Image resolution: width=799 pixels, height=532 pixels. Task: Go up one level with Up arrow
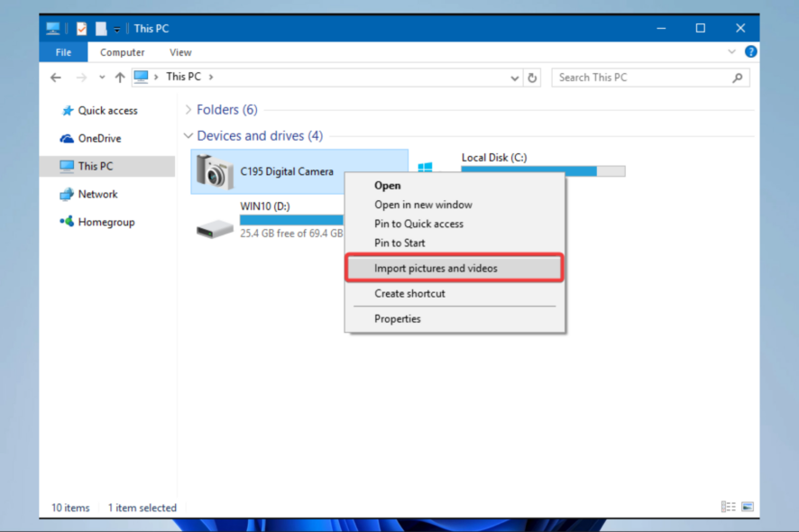pos(120,78)
